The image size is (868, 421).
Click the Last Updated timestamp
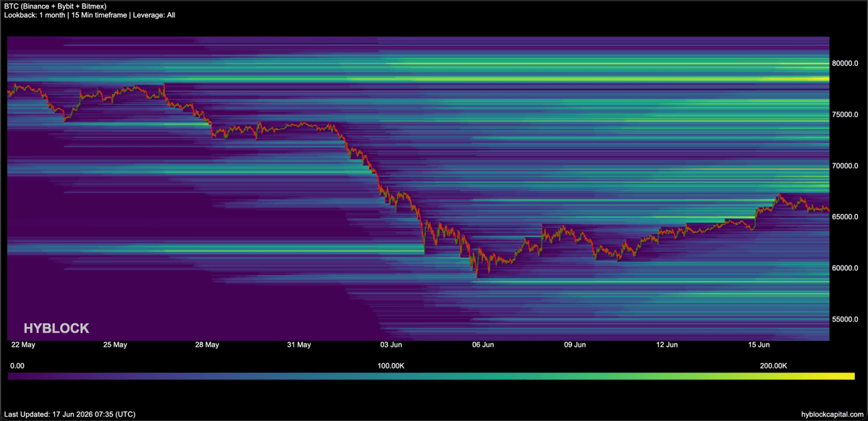point(69,414)
